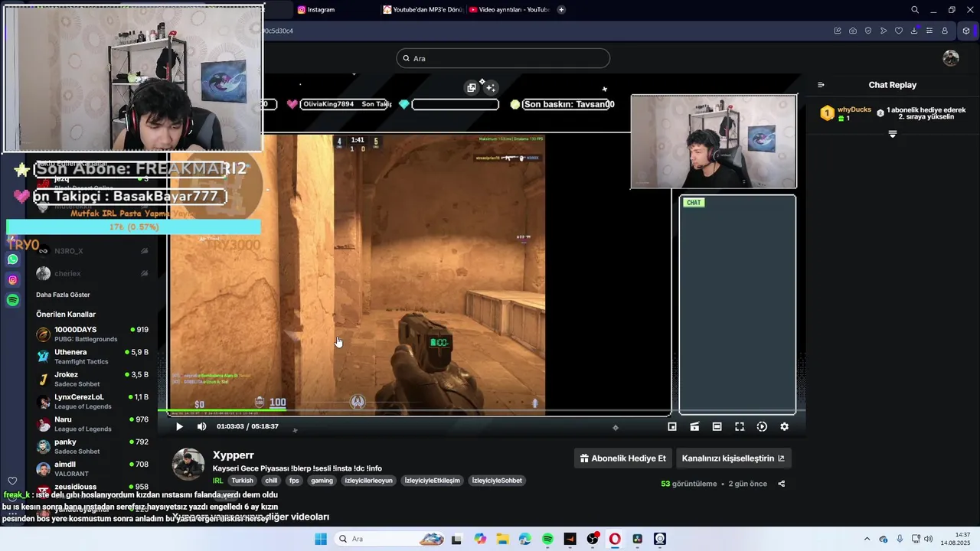The height and width of the screenshot is (551, 980).
Task: Select the gaming tag
Action: pyautogui.click(x=322, y=481)
